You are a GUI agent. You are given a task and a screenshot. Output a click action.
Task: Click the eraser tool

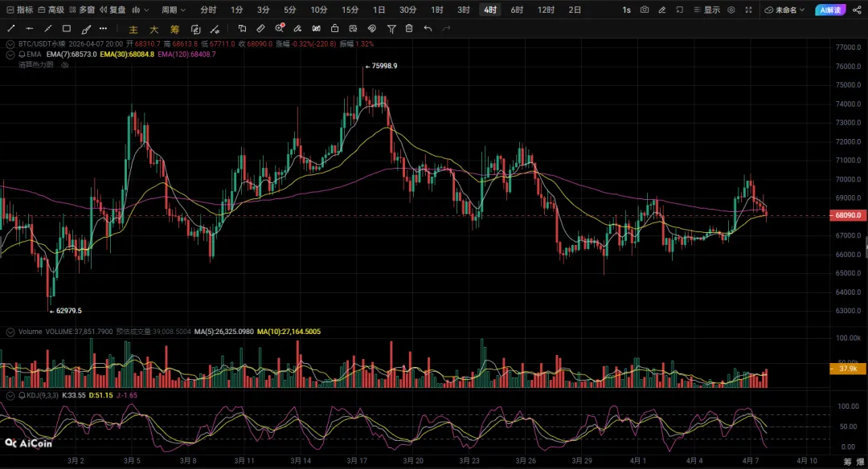click(297, 28)
